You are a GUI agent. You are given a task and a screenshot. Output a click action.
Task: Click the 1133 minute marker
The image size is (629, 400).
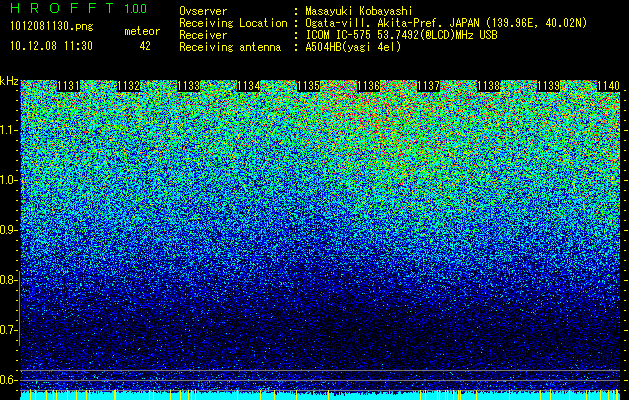tap(189, 86)
